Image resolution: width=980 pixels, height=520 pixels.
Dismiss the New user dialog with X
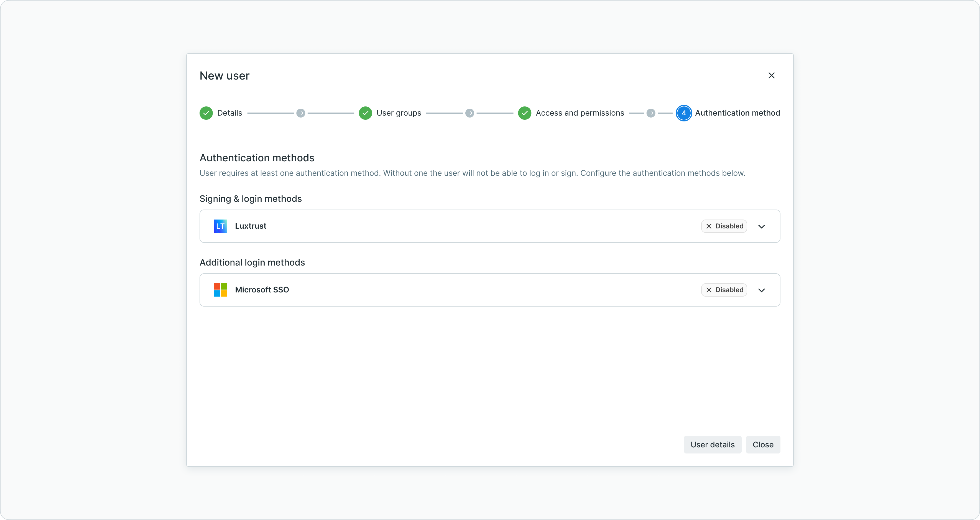[x=771, y=75]
